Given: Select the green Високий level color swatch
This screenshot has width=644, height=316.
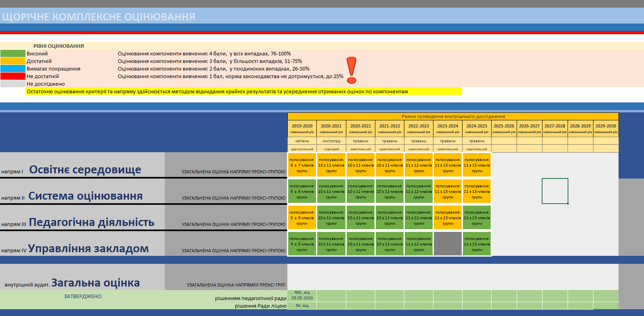Looking at the screenshot, I should pyautogui.click(x=13, y=54).
